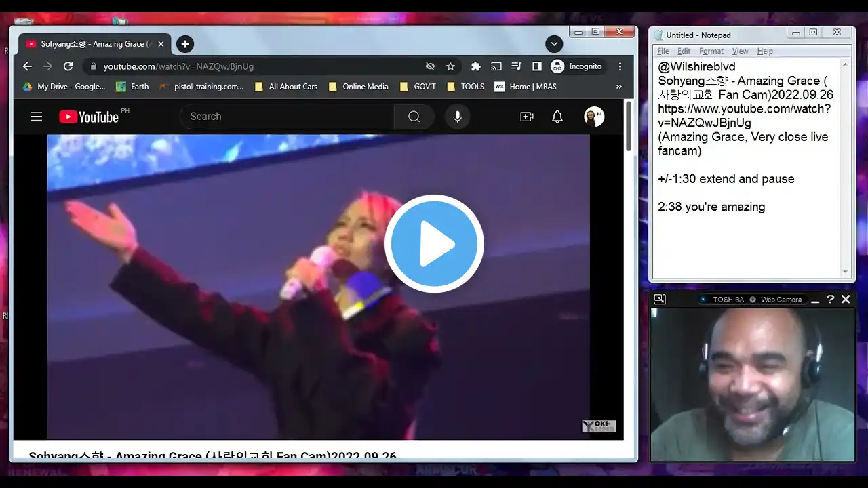868x488 pixels.
Task: Play the paused YouTube video
Action: 434,244
